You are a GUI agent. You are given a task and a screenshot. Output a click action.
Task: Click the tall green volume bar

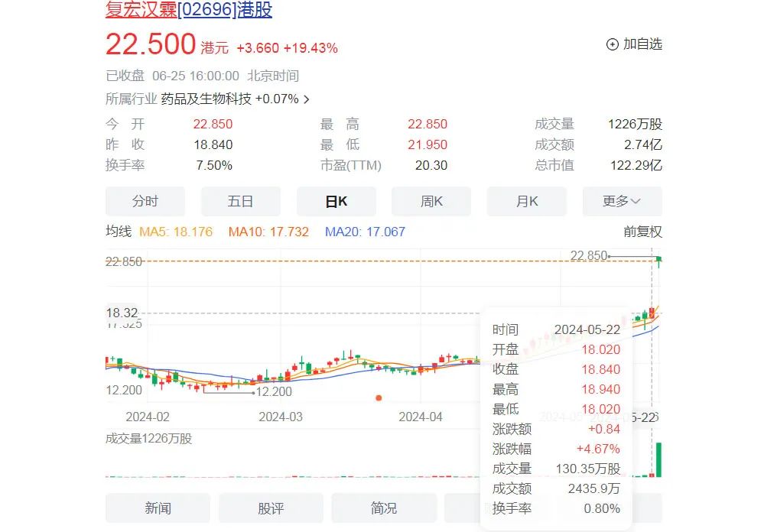(x=658, y=459)
